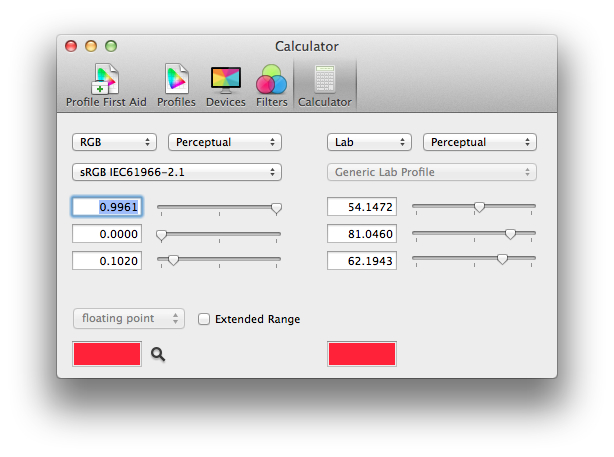Viewport: 614px width, 457px height.
Task: Select the Filters toolbar icon
Action: click(x=271, y=85)
